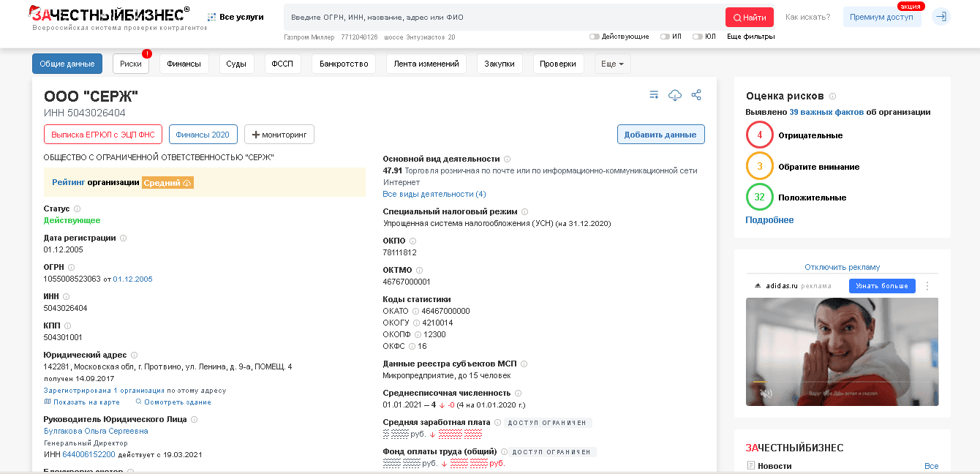The height and width of the screenshot is (474, 980).
Task: Click the share icon for ООО СЕРЖ
Action: [696, 95]
